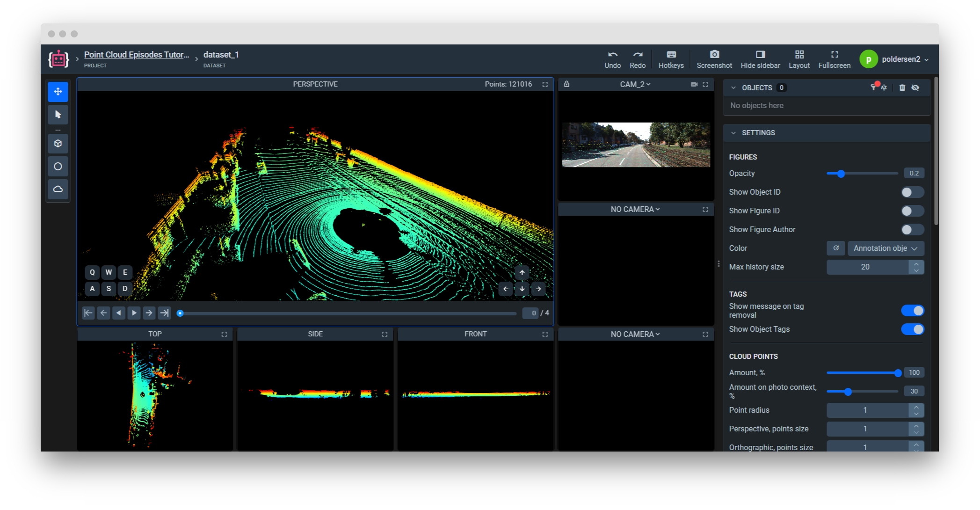
Task: Play episode forward
Action: point(134,313)
